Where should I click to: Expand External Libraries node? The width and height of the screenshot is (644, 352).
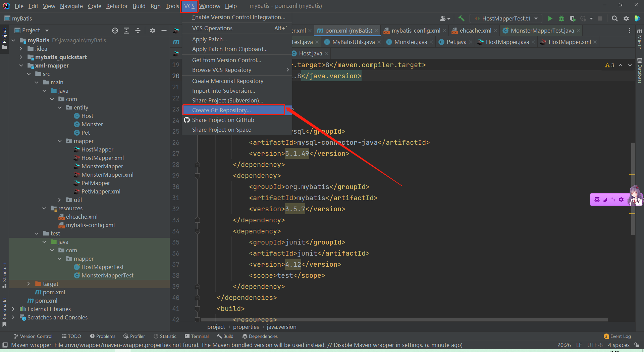coord(13,309)
